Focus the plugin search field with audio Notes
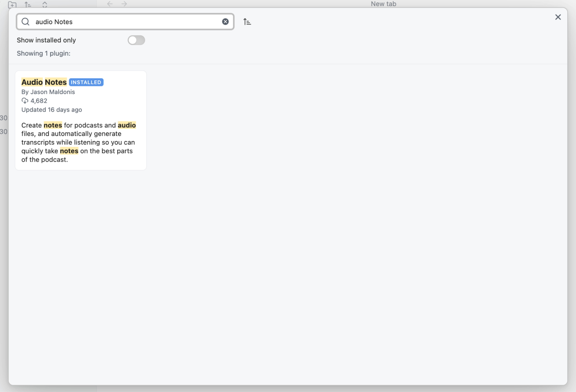This screenshot has width=576, height=392. point(127,22)
